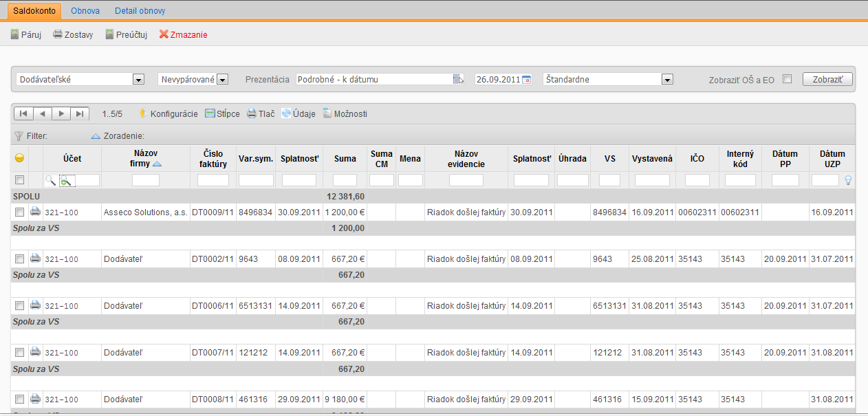Open the Saldokonto tab
Screen dimensions: 868x416
tap(34, 11)
